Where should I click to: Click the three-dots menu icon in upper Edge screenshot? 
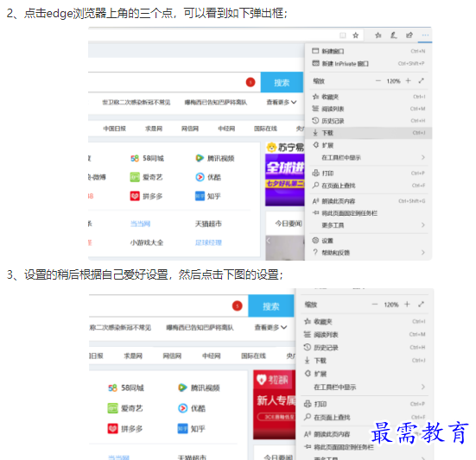tap(425, 35)
